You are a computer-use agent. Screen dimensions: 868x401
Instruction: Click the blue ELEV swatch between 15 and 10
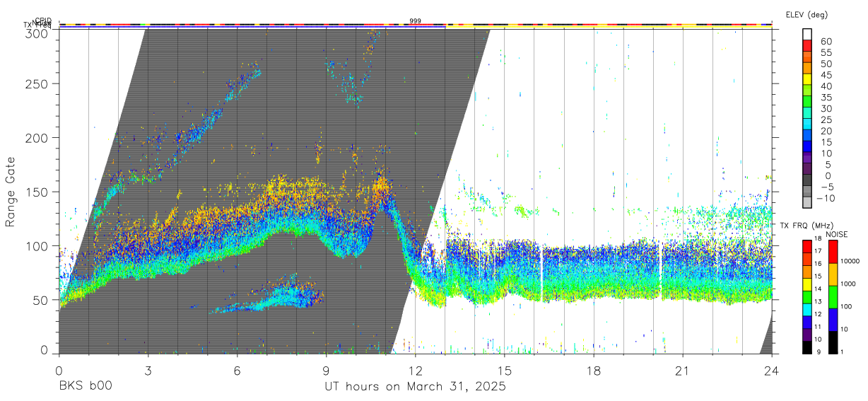coord(807,146)
